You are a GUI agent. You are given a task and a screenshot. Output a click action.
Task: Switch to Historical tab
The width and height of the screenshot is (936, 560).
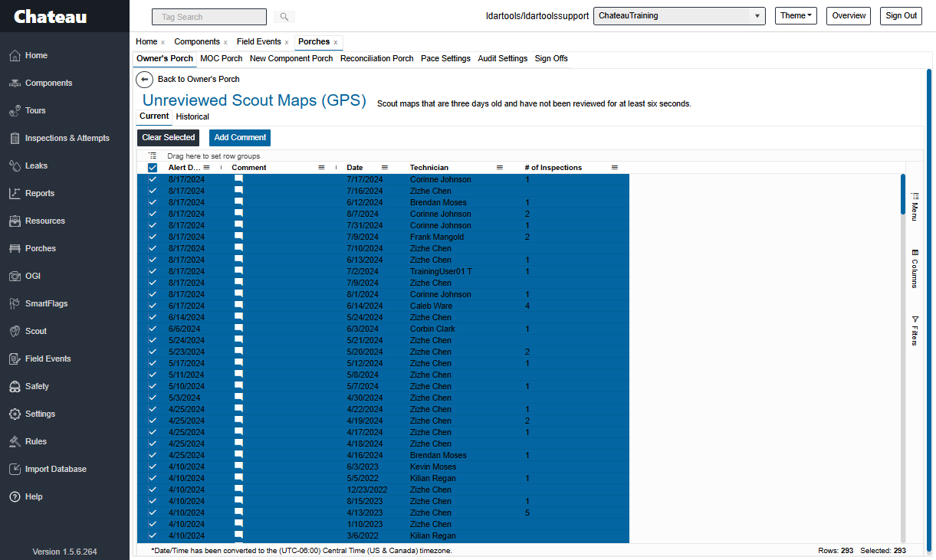pyautogui.click(x=192, y=116)
